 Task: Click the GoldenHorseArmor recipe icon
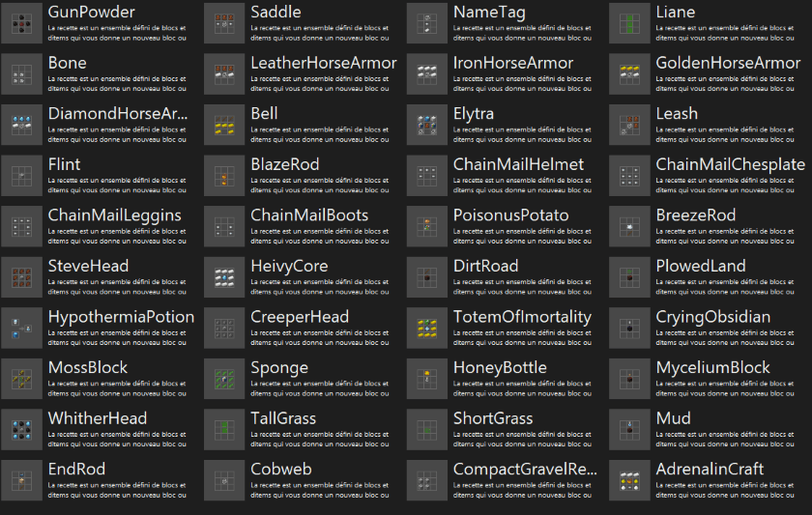(630, 74)
